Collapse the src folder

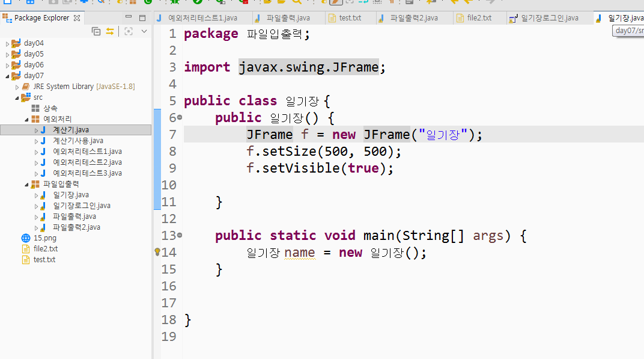(17, 98)
